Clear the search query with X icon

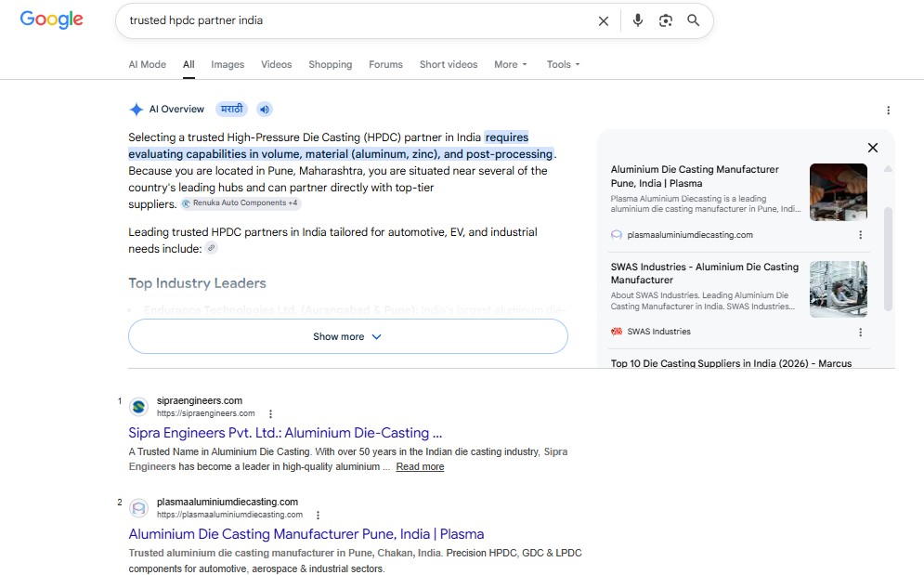click(x=604, y=21)
